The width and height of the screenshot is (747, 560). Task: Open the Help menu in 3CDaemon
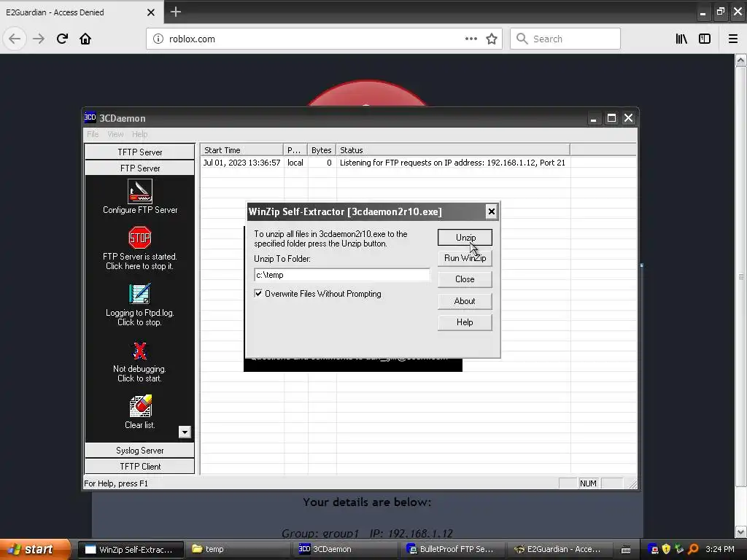(139, 134)
